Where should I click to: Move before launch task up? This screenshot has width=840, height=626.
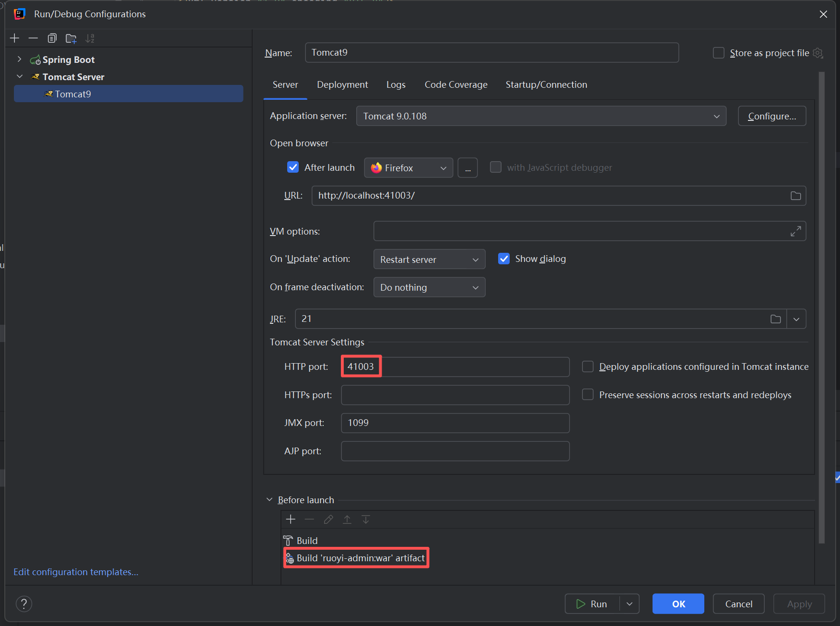(347, 520)
